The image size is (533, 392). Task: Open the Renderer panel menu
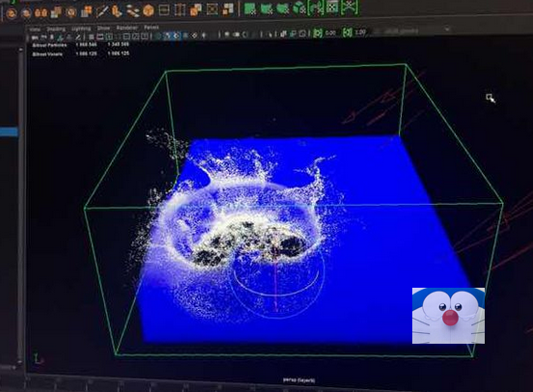tap(126, 28)
